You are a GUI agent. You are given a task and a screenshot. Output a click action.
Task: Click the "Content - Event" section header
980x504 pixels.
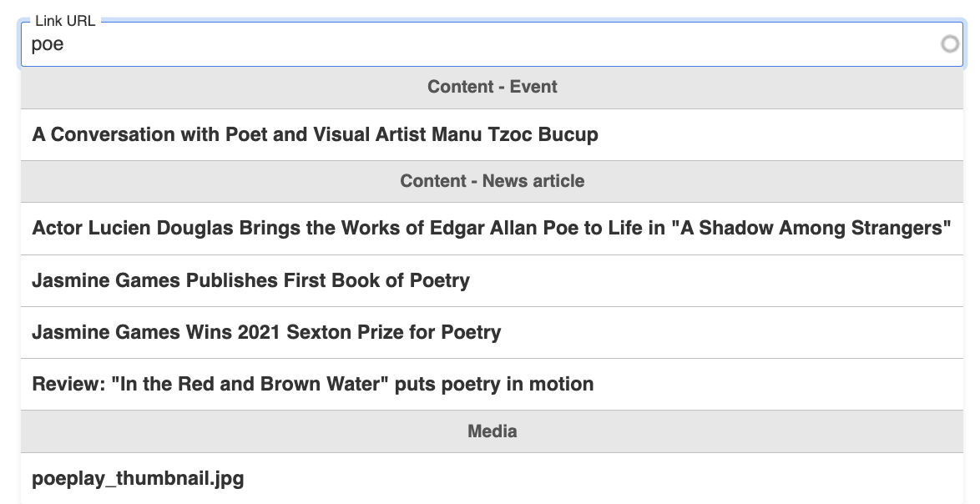[491, 87]
